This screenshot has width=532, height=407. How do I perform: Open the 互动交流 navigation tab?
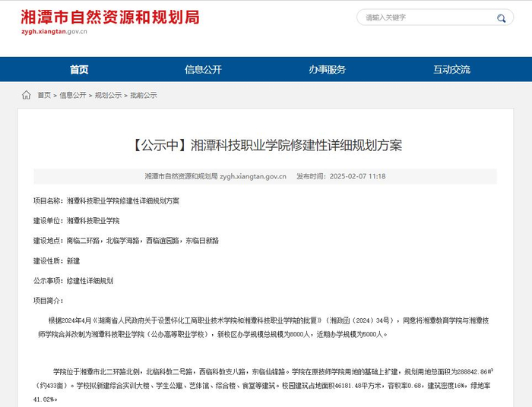click(451, 69)
